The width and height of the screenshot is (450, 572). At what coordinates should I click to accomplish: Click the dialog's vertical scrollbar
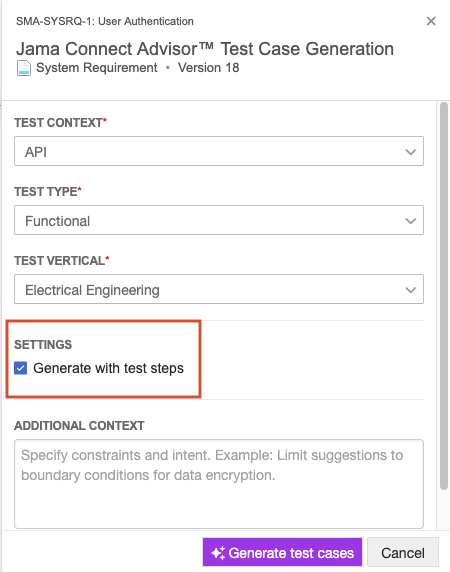tap(443, 296)
